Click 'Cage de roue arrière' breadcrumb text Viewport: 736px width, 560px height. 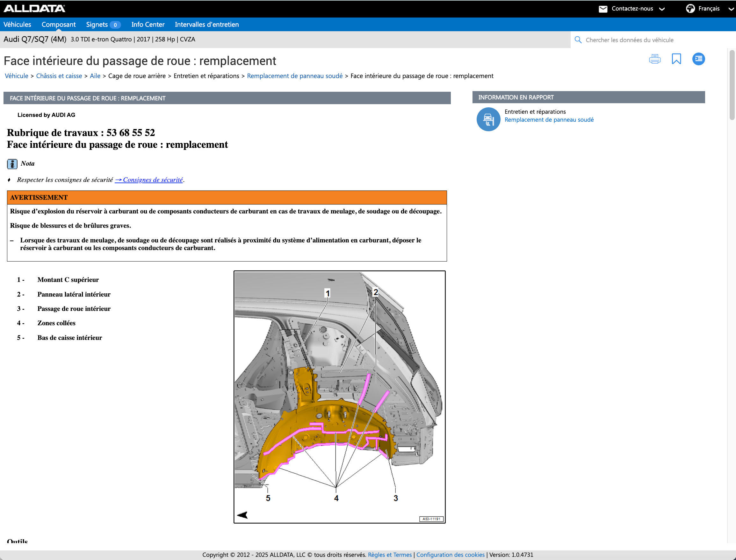pos(137,76)
